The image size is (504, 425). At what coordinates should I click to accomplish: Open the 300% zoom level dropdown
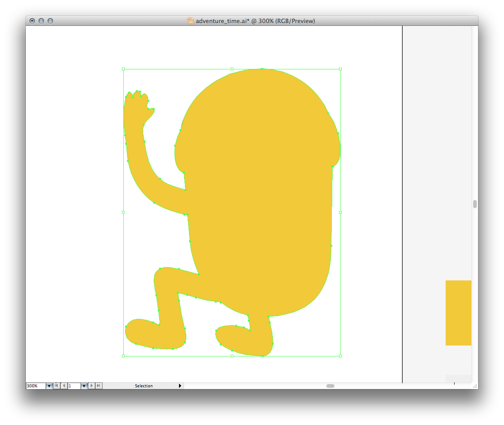click(x=49, y=386)
